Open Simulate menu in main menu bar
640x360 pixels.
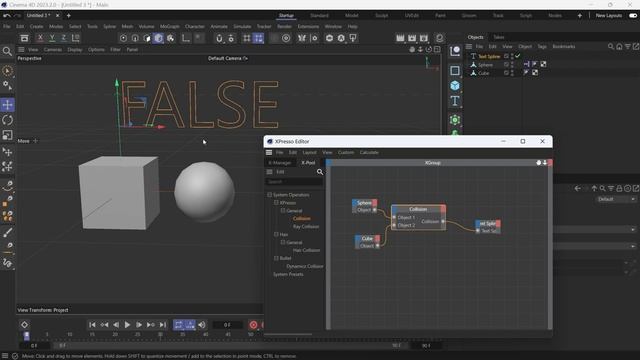click(x=242, y=27)
